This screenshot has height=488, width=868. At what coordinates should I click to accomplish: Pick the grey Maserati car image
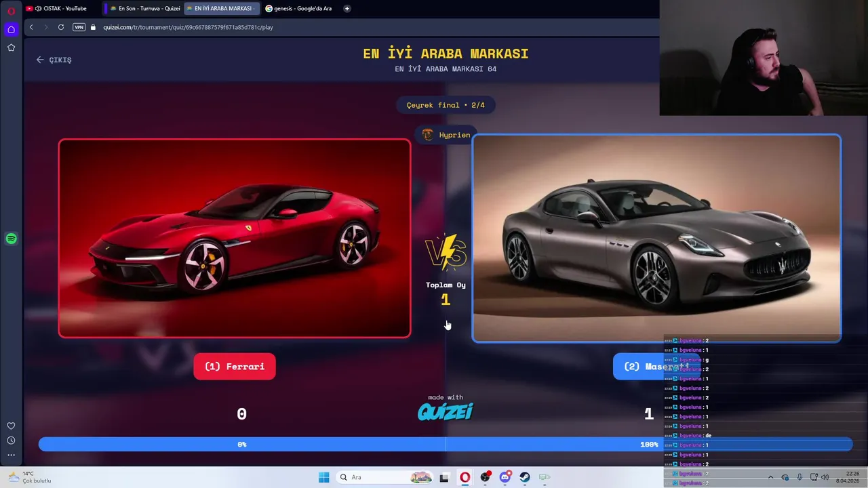click(x=656, y=238)
